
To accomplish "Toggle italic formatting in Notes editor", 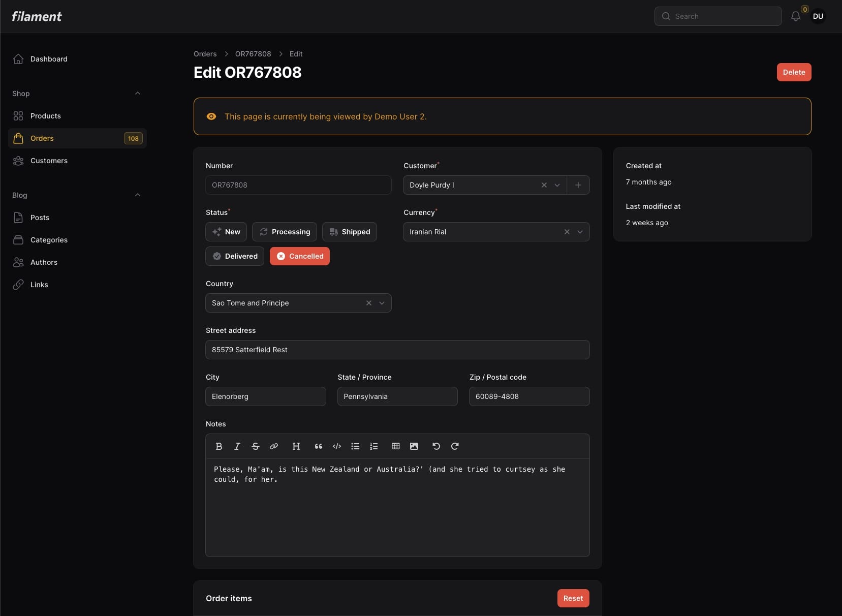I will tap(237, 446).
